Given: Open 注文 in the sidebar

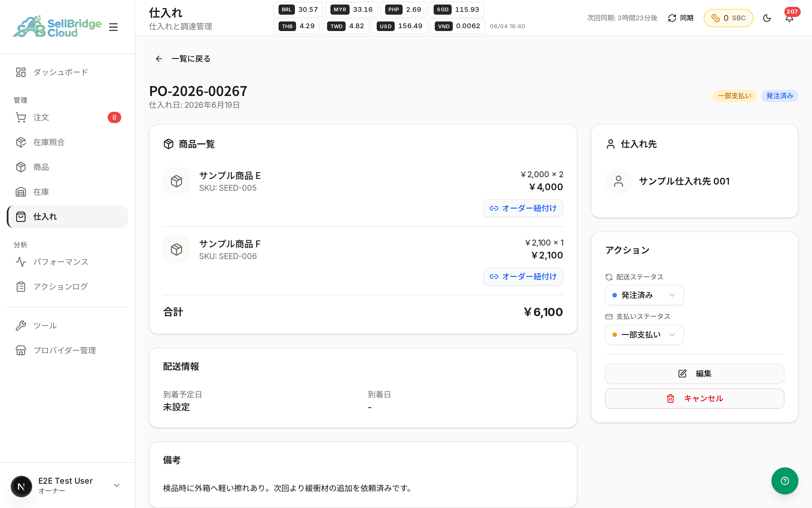Looking at the screenshot, I should [x=67, y=117].
